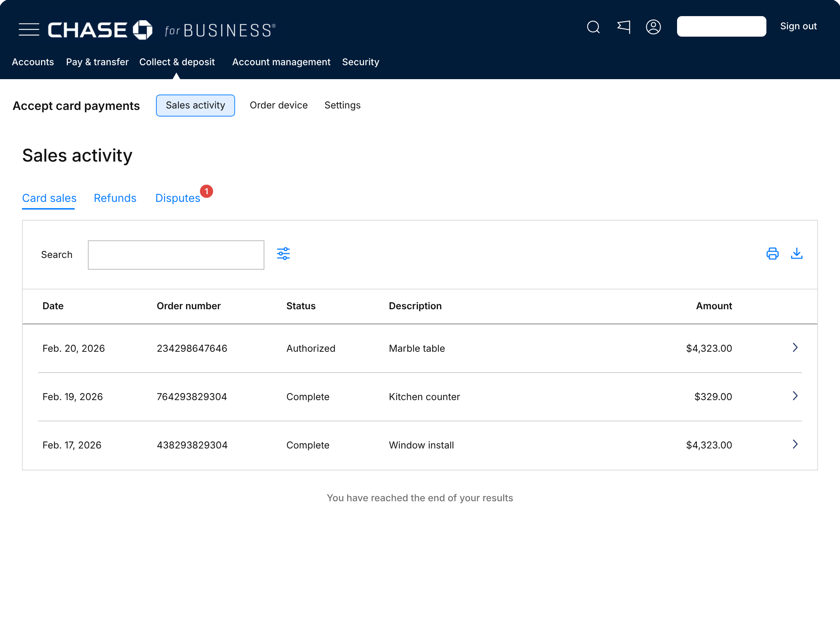Switch to the Settings tab

point(342,105)
